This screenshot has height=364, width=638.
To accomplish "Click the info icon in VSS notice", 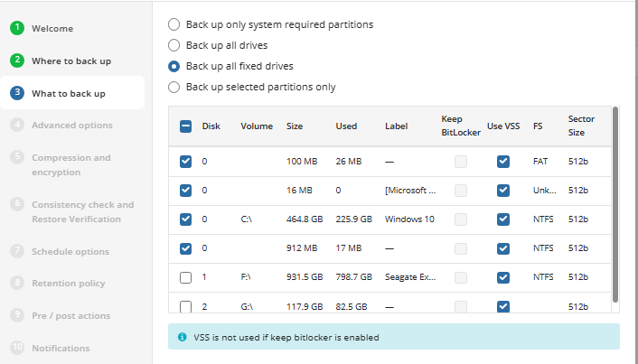I will pos(181,337).
